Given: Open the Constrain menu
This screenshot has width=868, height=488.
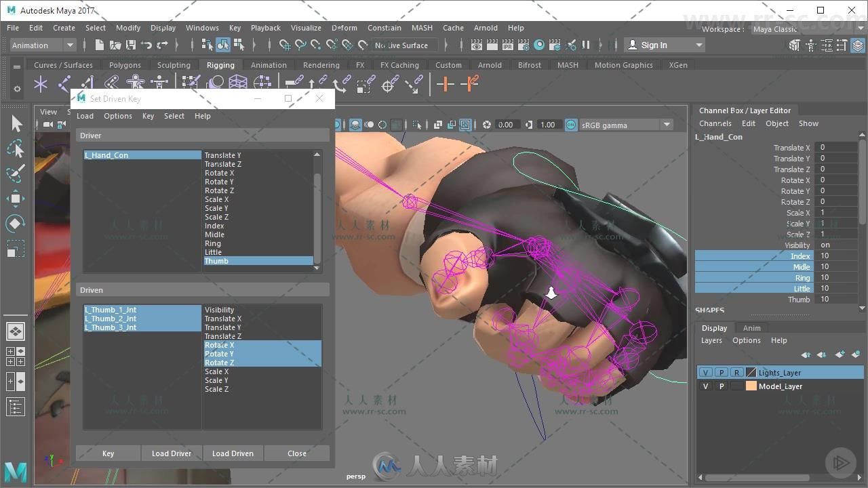Looking at the screenshot, I should coord(384,28).
